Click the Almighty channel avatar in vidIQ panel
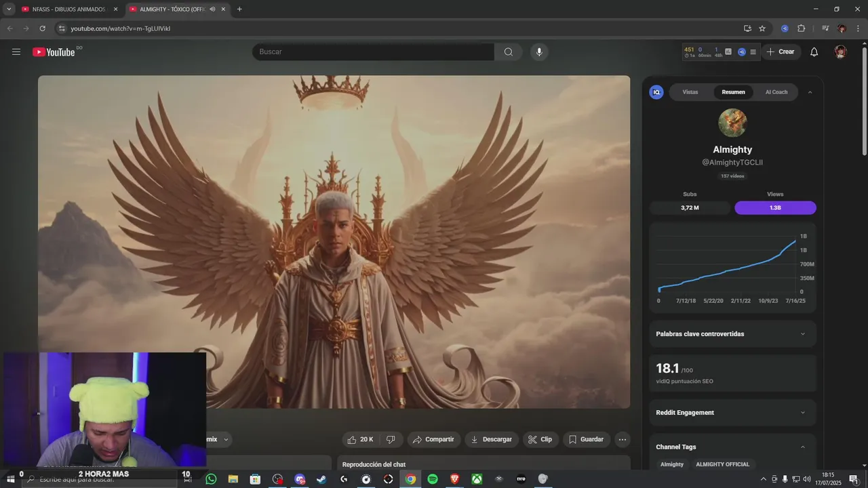Viewport: 868px width, 488px height. point(732,123)
